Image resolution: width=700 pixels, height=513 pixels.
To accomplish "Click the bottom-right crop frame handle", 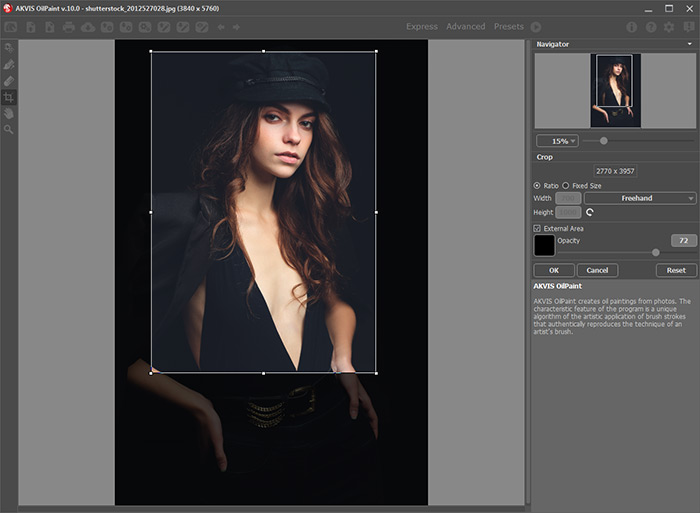I will pos(376,373).
